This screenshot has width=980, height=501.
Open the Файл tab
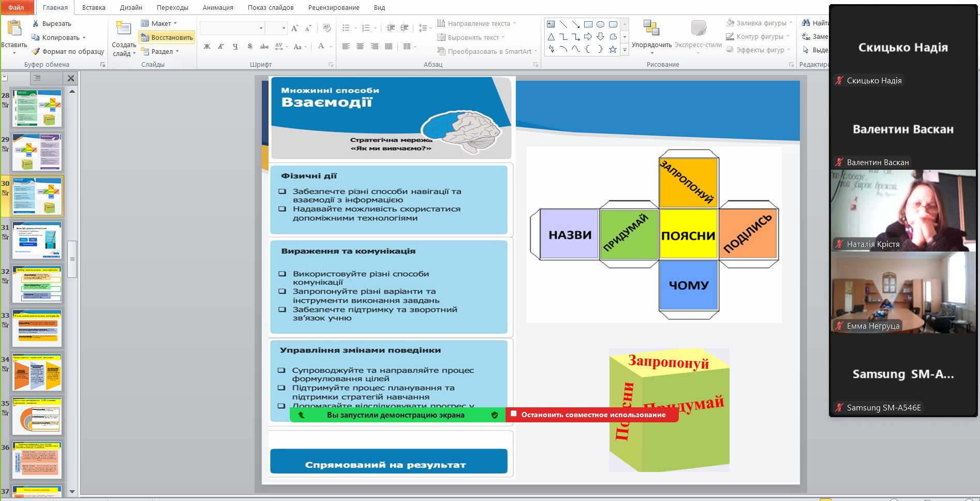[17, 7]
